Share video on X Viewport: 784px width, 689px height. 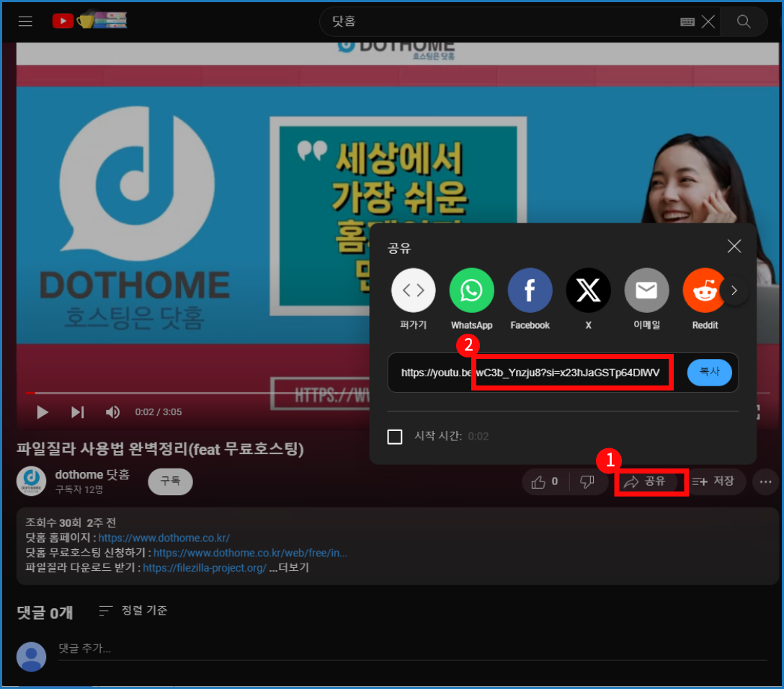point(588,290)
